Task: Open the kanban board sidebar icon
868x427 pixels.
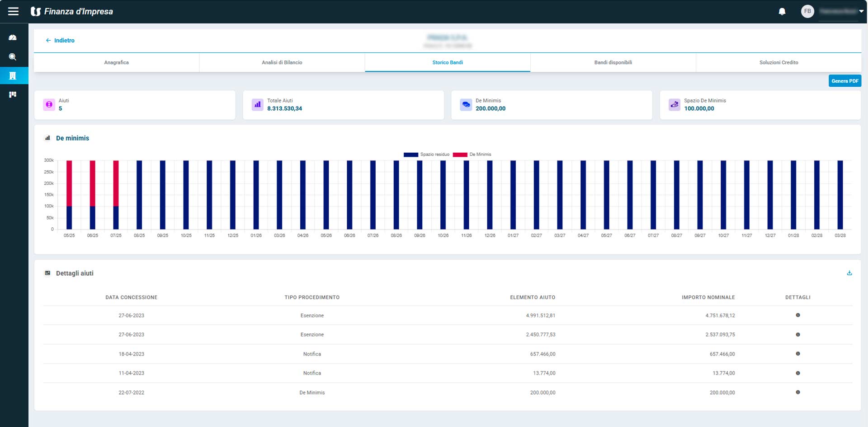Action: (x=13, y=94)
